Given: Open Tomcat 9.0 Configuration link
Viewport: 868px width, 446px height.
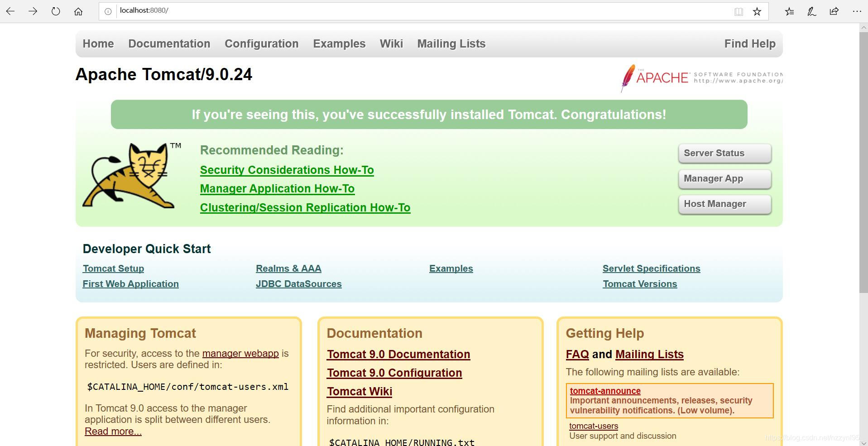Looking at the screenshot, I should point(394,373).
